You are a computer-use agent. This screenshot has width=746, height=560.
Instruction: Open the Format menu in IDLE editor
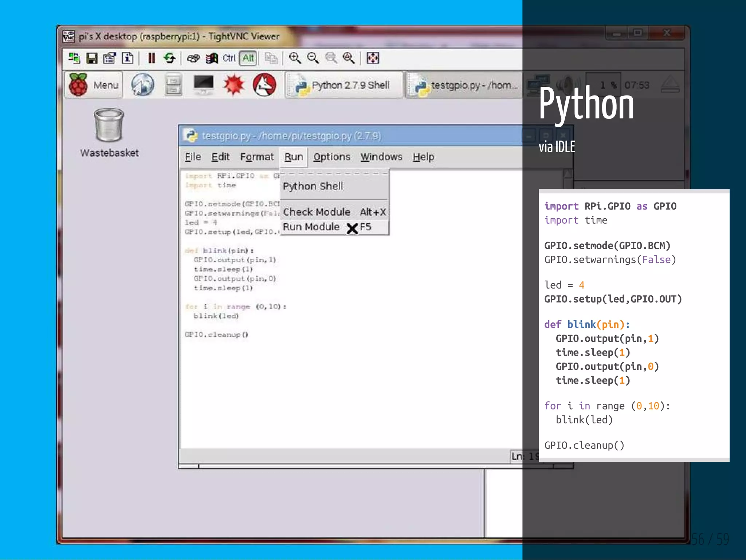pos(257,157)
